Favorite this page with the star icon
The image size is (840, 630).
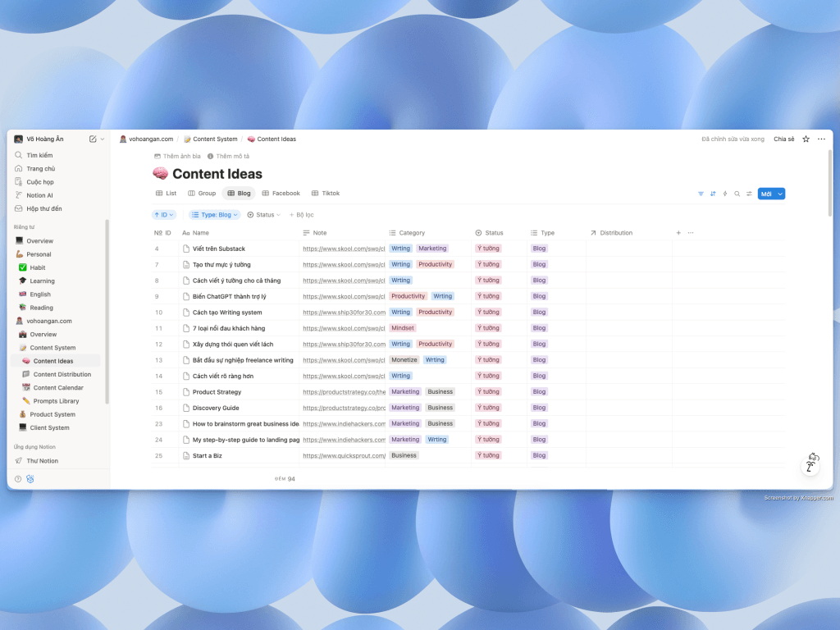pos(806,139)
